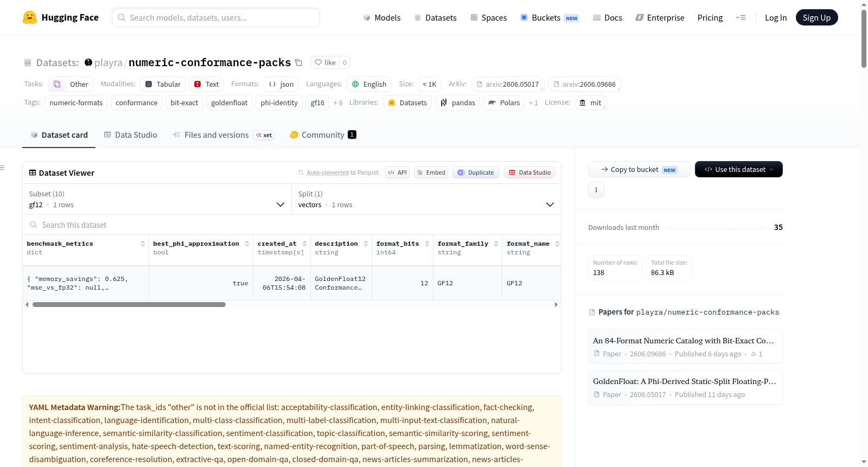Sort by format_name column arrows
Screen dimensions: 868x467
tap(557, 244)
